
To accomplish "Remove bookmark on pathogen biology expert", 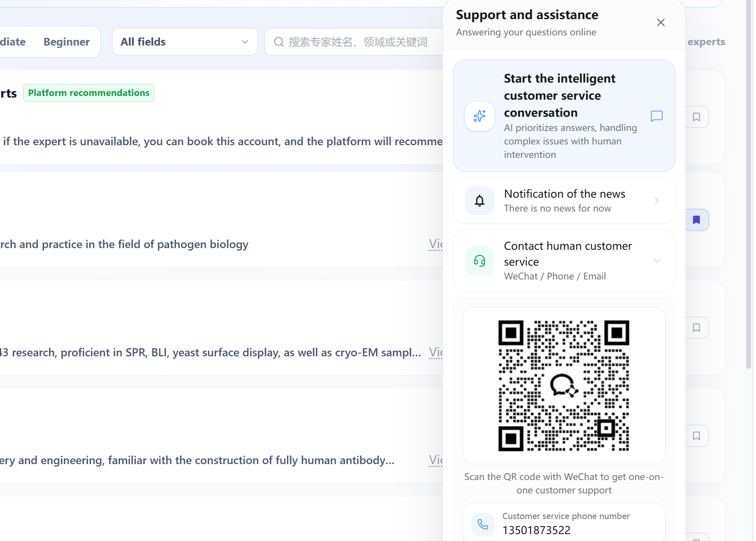I will click(697, 220).
